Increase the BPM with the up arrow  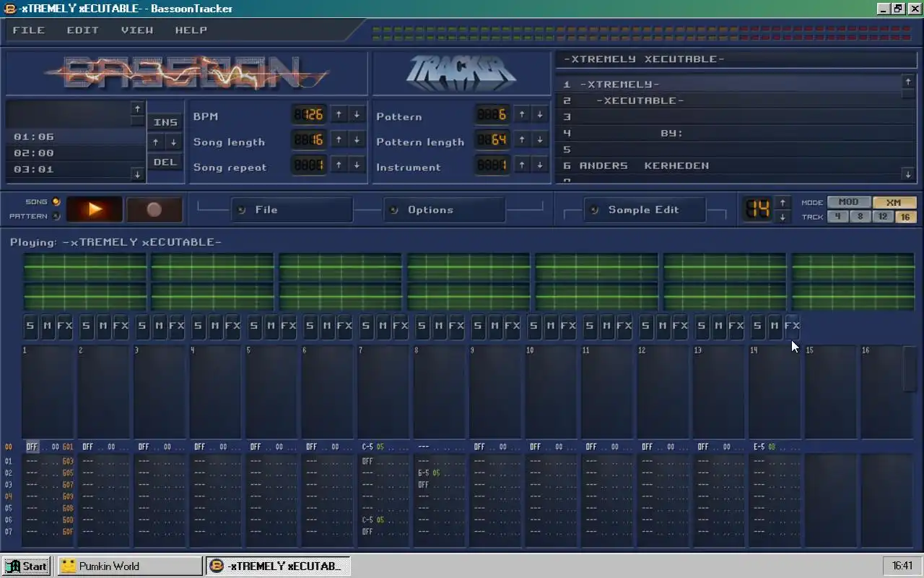(339, 114)
